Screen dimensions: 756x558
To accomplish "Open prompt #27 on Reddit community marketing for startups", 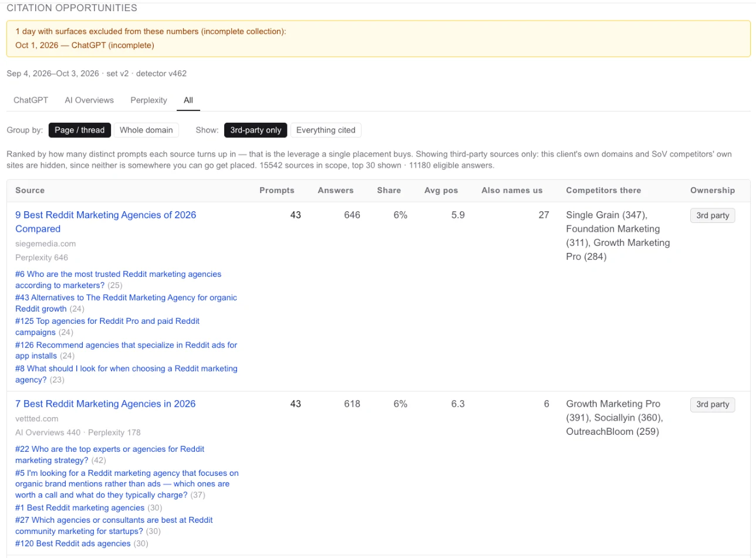I will click(114, 526).
